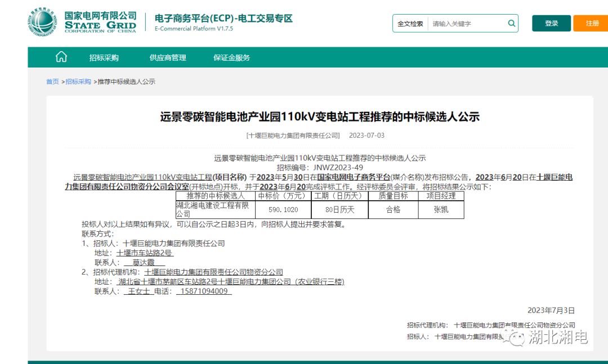Click the 注册 register button
Image resolution: width=608 pixels, height=364 pixels.
coord(592,23)
